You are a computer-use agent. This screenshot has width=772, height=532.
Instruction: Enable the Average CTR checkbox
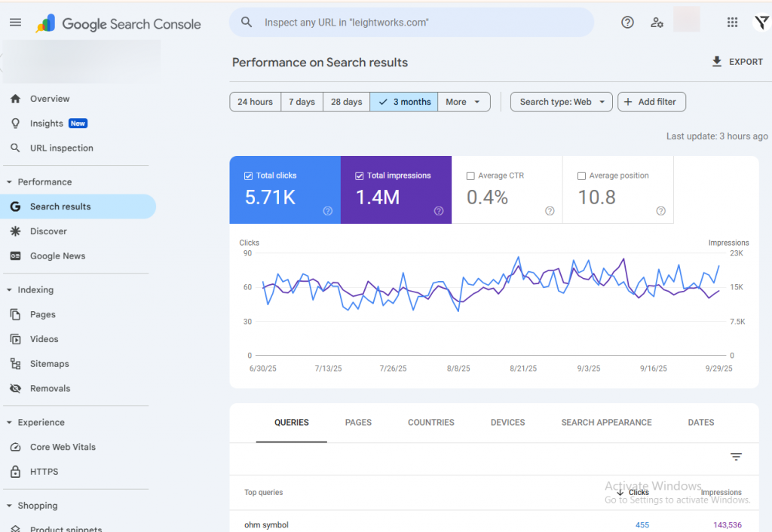[470, 176]
